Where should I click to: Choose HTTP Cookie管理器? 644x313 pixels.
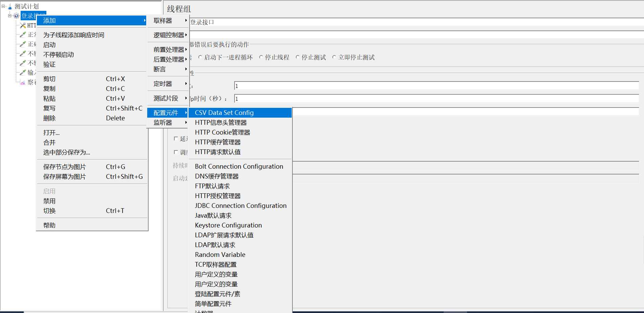[x=240, y=132]
